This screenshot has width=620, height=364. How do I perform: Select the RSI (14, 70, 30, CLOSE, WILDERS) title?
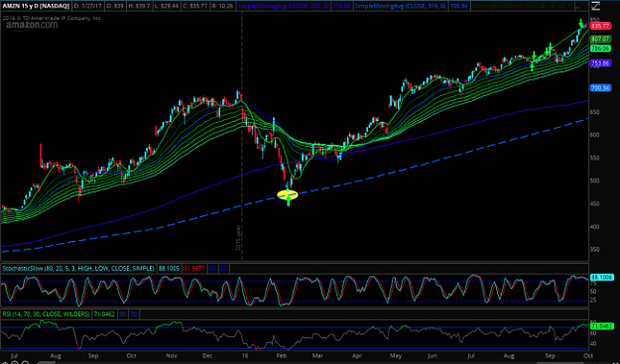pyautogui.click(x=46, y=315)
